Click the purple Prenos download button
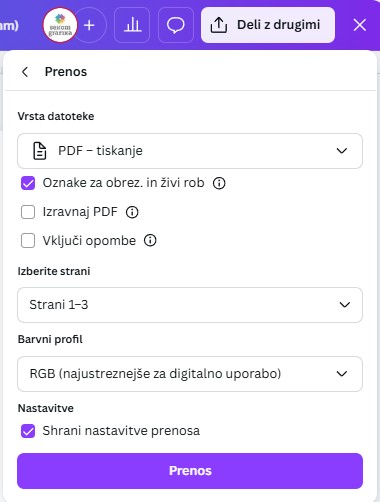 [190, 471]
